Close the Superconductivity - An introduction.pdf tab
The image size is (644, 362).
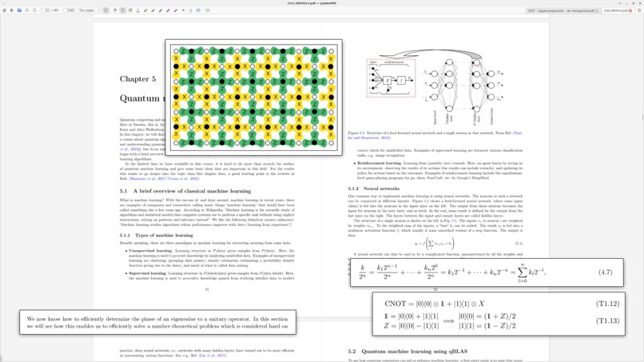597,10
